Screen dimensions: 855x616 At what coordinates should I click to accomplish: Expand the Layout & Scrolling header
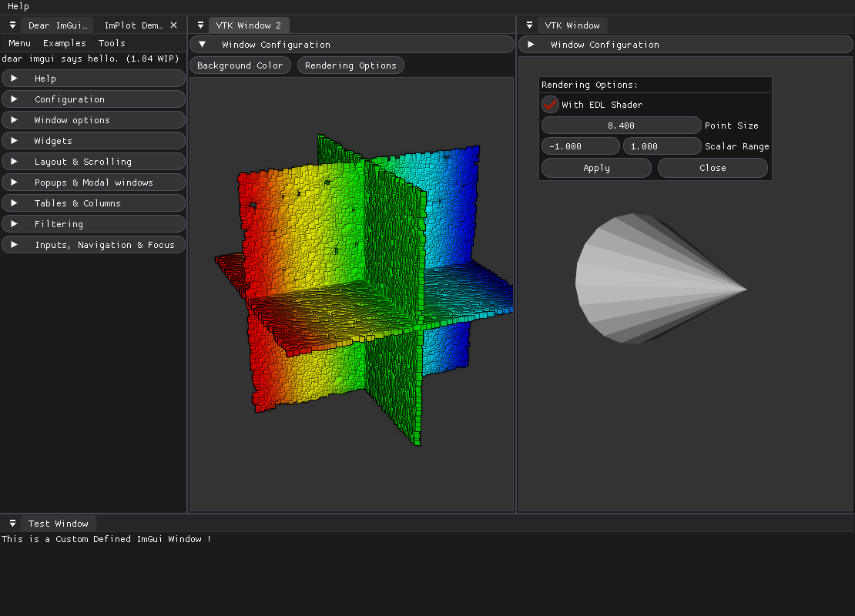point(94,162)
